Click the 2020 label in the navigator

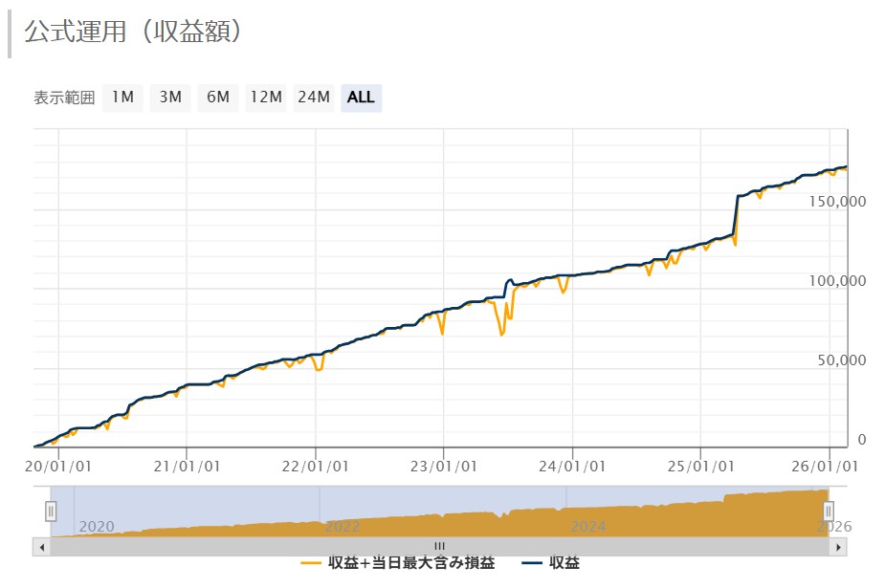click(96, 527)
